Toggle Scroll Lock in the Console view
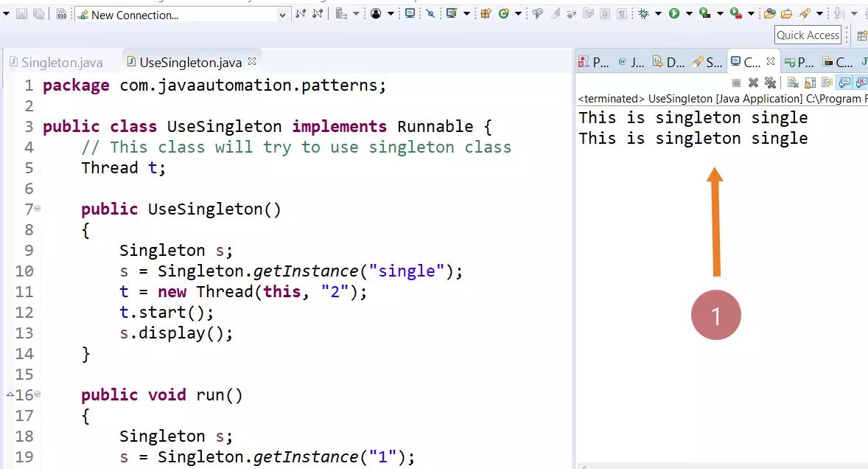Viewport: 868px width, 469px height. coord(808,83)
